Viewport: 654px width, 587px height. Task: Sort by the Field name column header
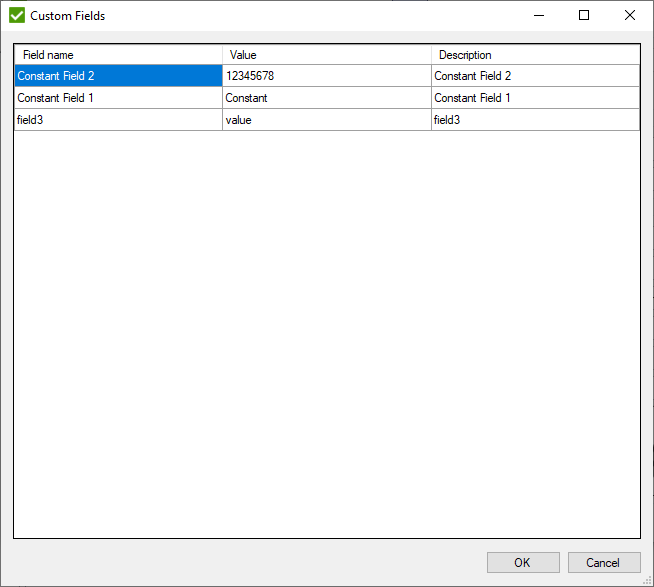pyautogui.click(x=118, y=55)
